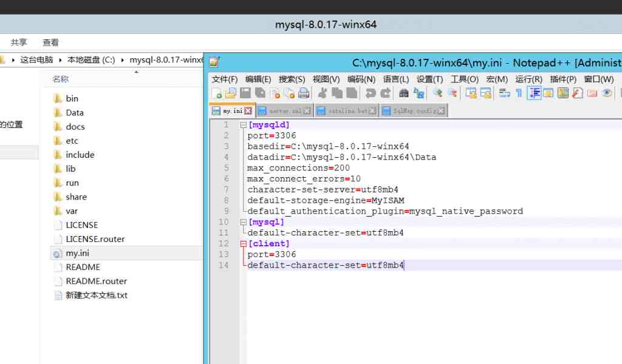Expand breadcrumb arrow after 本地磁盘 (C:)

coord(122,60)
